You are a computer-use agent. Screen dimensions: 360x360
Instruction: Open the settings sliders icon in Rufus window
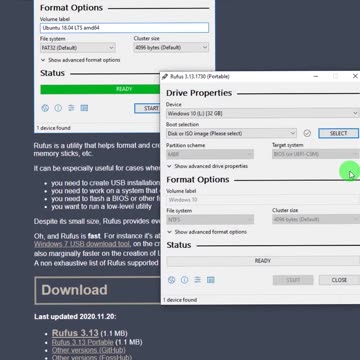[x=197, y=280]
